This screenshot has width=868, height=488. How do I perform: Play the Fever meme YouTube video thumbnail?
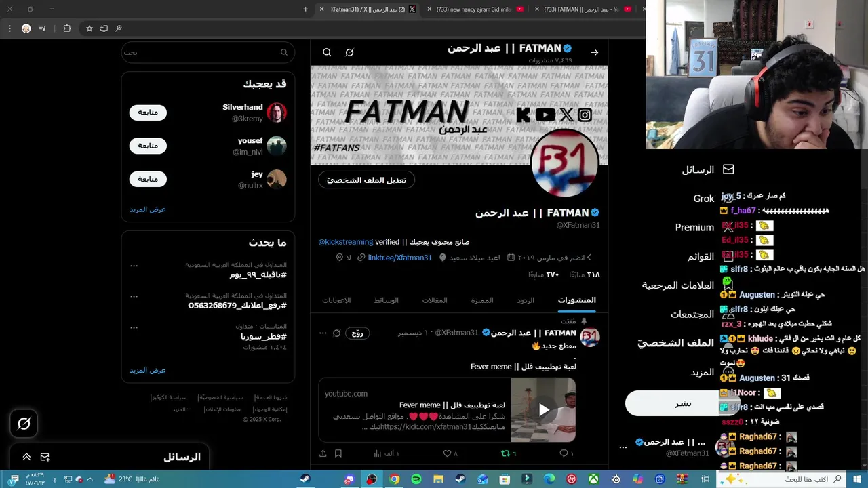pos(543,409)
